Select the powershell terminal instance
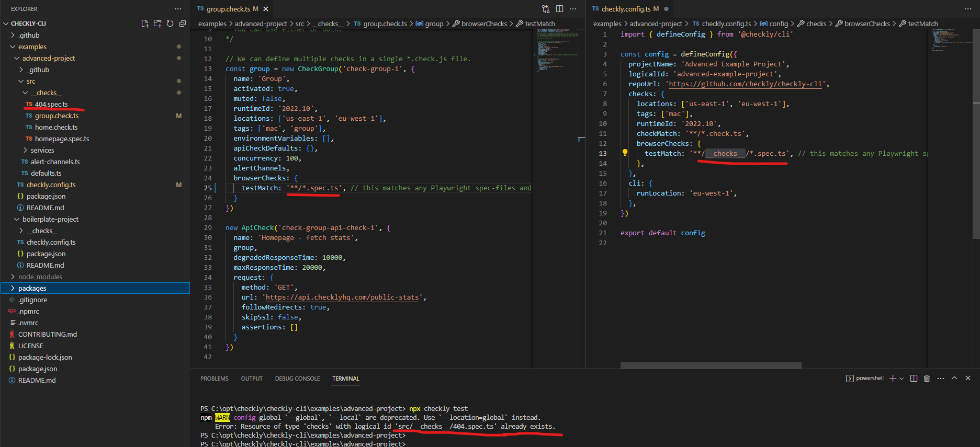The height and width of the screenshot is (447, 980). [x=865, y=378]
